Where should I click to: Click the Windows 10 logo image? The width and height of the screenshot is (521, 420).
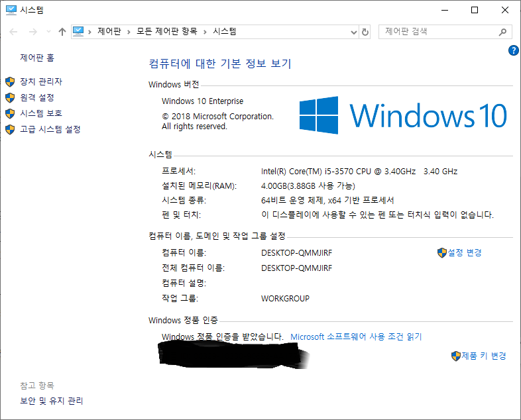403,115
